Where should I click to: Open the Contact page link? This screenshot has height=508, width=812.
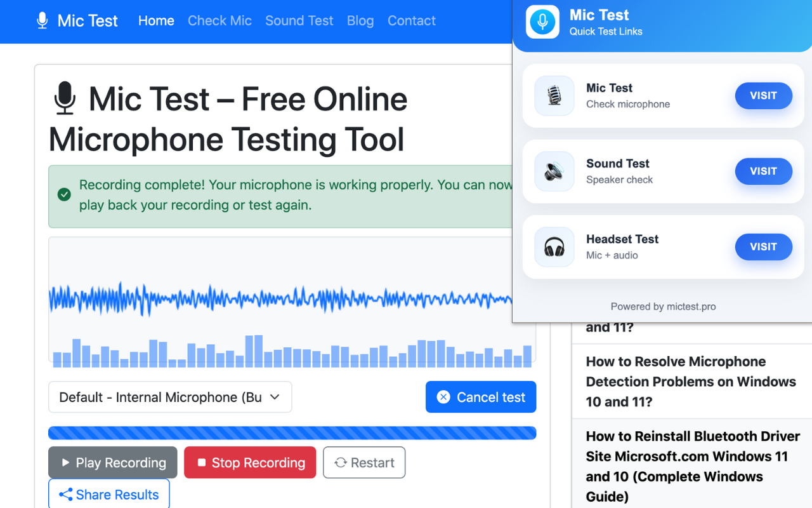(412, 20)
